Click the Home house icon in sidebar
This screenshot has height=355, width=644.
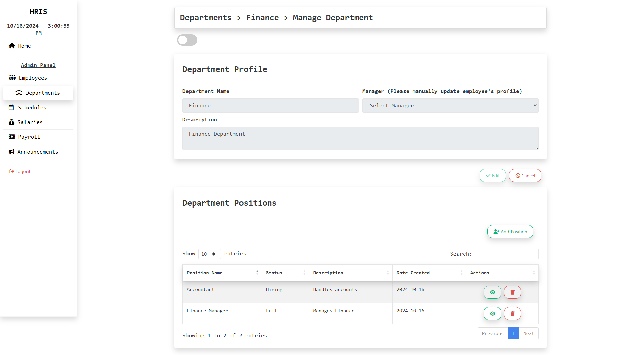pyautogui.click(x=12, y=46)
